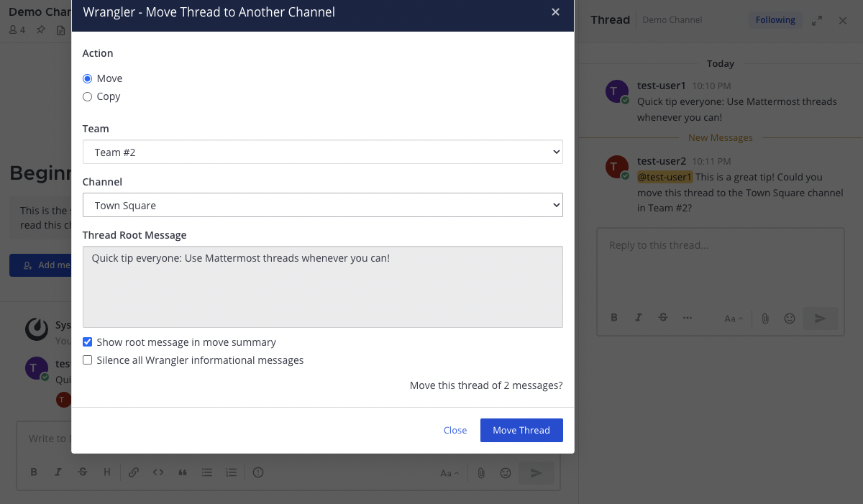Image resolution: width=863 pixels, height=504 pixels.
Task: Click the Following button in thread header
Action: 775,20
